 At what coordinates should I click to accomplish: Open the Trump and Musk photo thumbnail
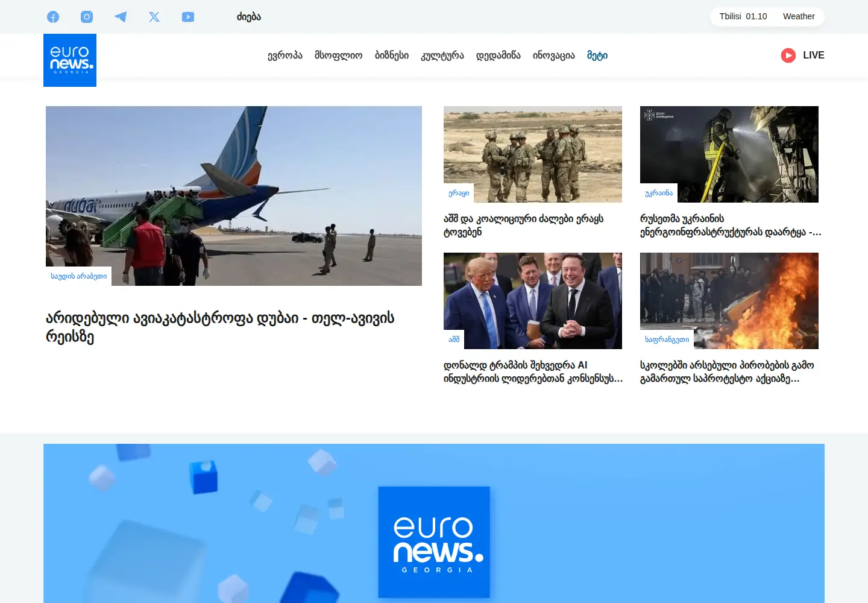(533, 301)
